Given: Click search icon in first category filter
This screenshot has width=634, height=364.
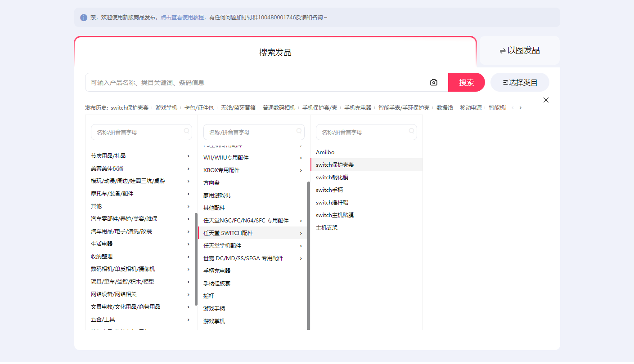Looking at the screenshot, I should (186, 131).
